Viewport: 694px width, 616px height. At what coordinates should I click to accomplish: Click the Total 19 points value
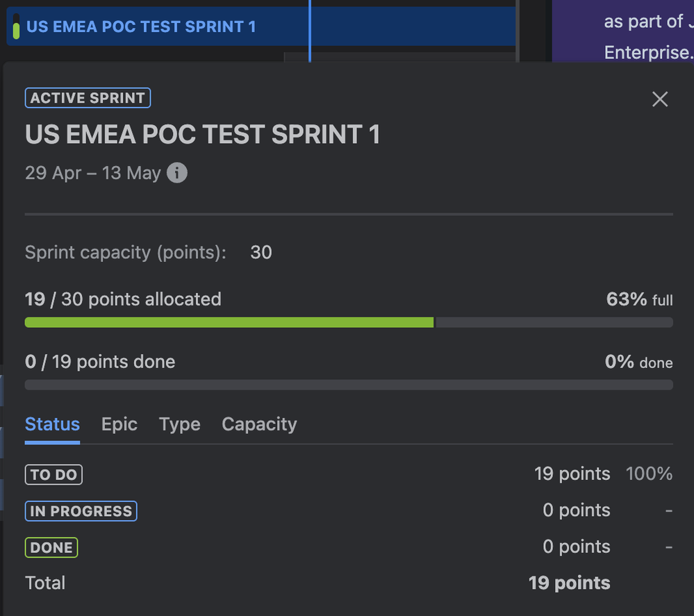(569, 583)
